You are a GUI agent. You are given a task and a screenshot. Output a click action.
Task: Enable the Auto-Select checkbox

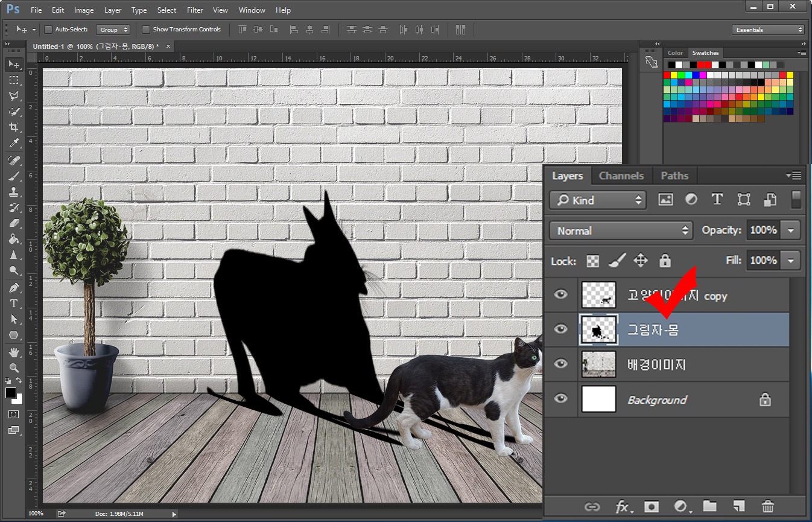(48, 30)
